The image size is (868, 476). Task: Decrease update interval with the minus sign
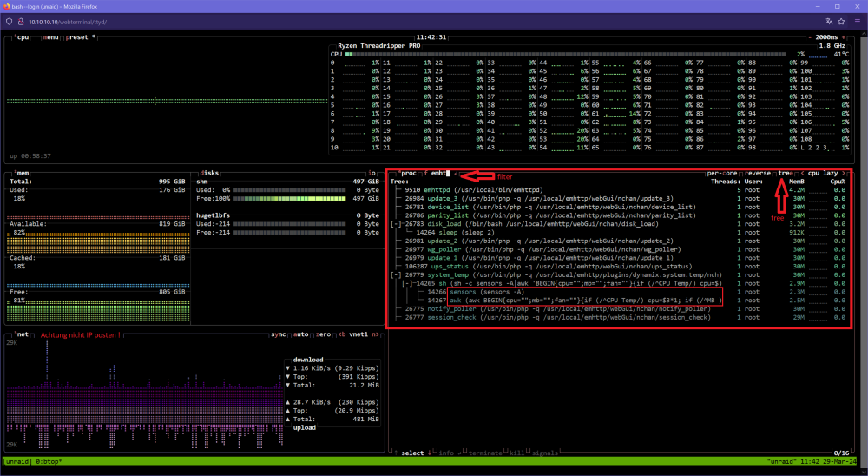pyautogui.click(x=809, y=37)
